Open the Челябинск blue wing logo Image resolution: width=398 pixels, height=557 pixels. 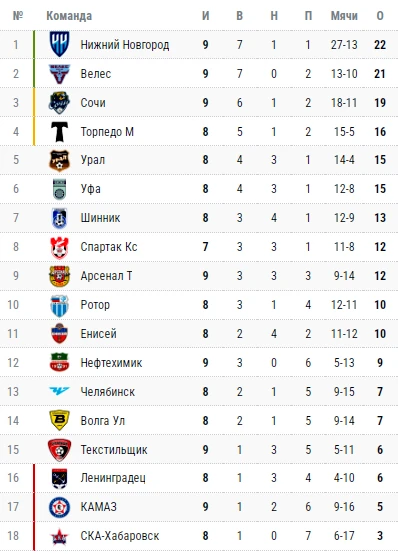click(59, 391)
